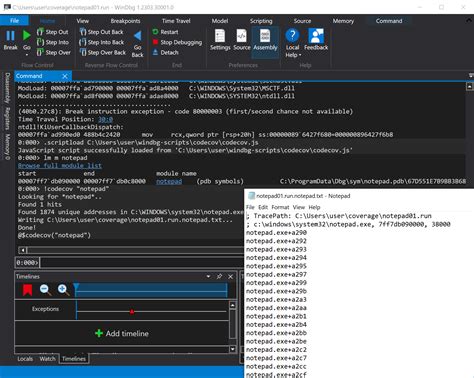Viewport: 474px width, 378px height.
Task: Open Local Help dropdown
Action: [x=293, y=43]
